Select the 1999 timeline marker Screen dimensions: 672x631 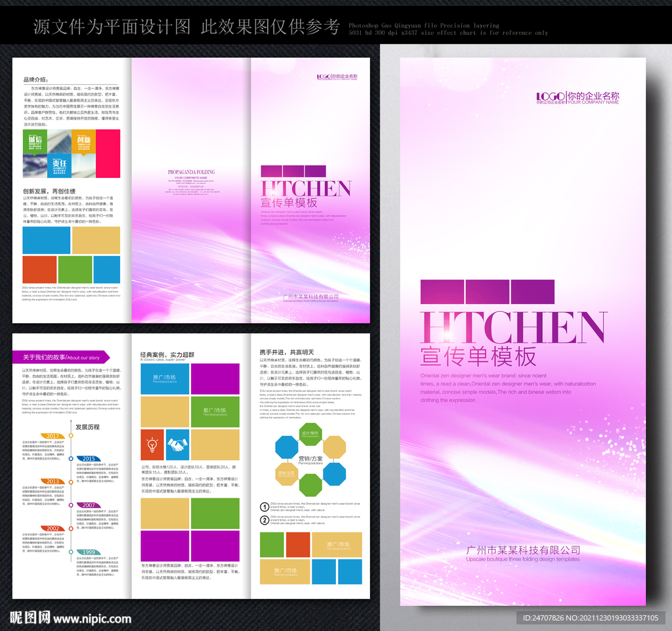coord(89,552)
